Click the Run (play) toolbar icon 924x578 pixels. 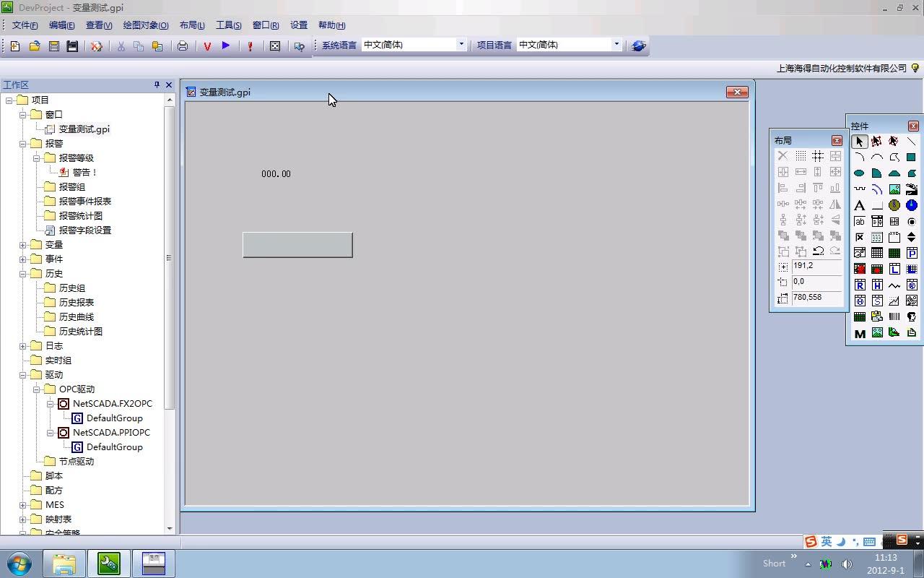click(225, 45)
